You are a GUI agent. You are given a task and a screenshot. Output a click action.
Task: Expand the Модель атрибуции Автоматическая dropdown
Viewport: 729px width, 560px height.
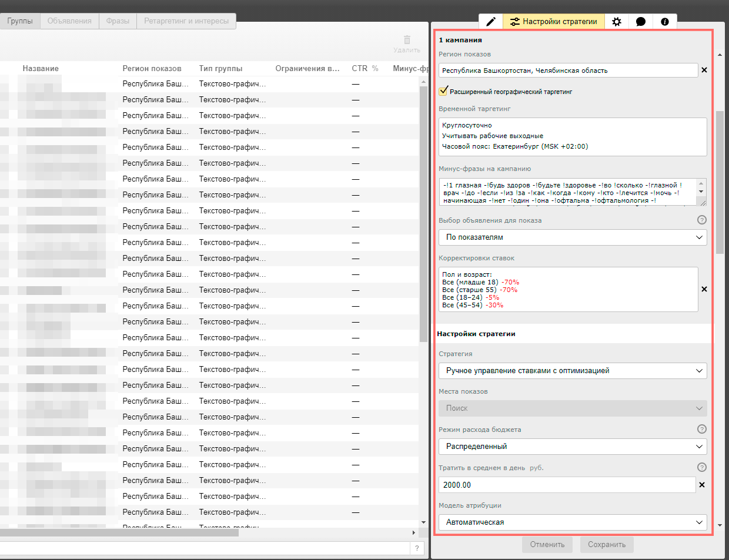coord(573,522)
